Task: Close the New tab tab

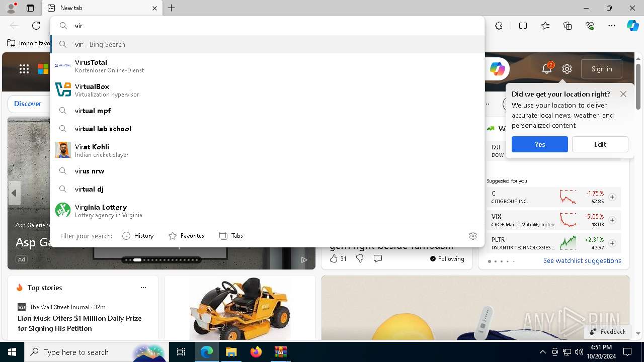Action: [154, 8]
